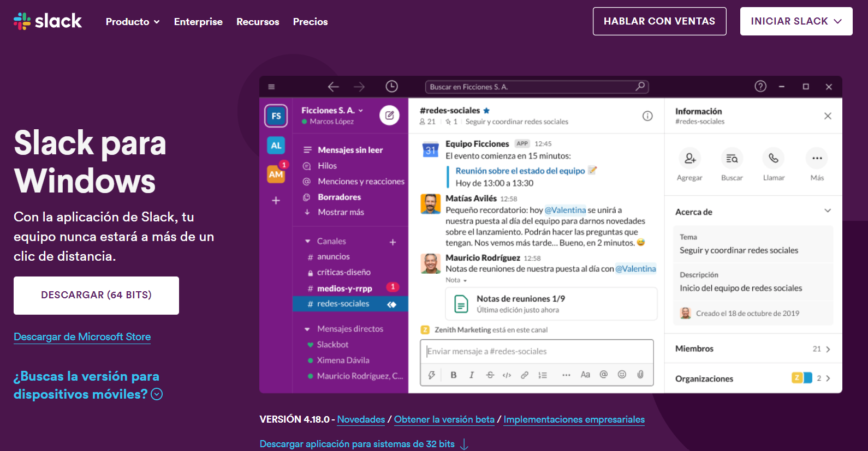The height and width of the screenshot is (451, 868).
Task: Open more formatting options ellipsis
Action: [x=566, y=375]
